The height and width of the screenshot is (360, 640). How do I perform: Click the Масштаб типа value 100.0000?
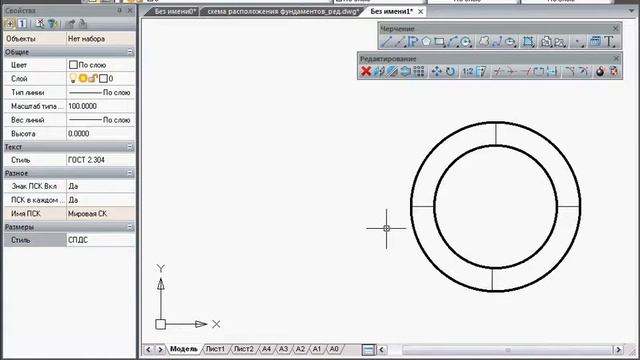point(100,106)
